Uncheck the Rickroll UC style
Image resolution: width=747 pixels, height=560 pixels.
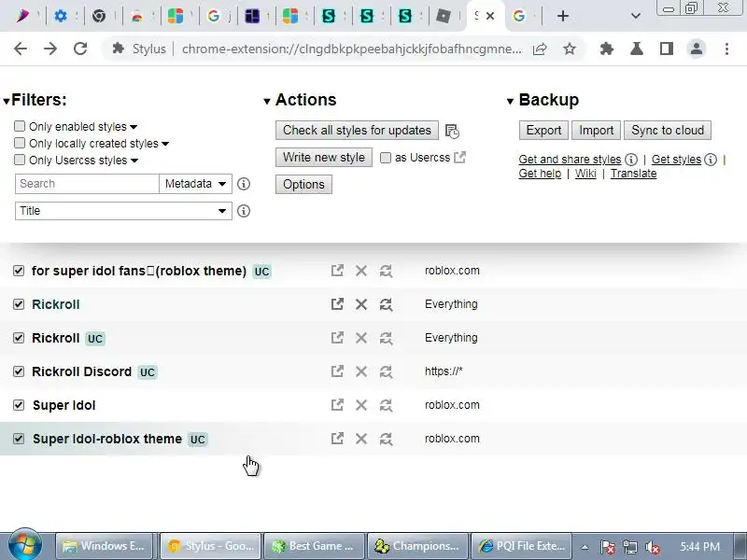(x=19, y=338)
